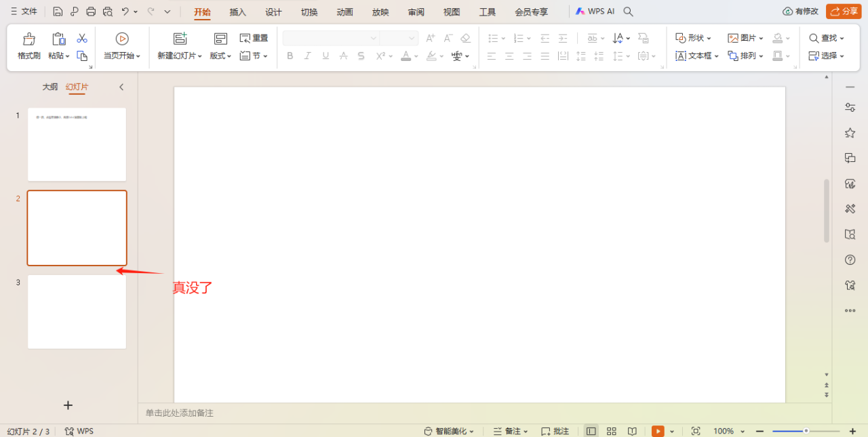Insert a new slide via 新建幻灯片
This screenshot has width=868, height=437.
[x=179, y=46]
